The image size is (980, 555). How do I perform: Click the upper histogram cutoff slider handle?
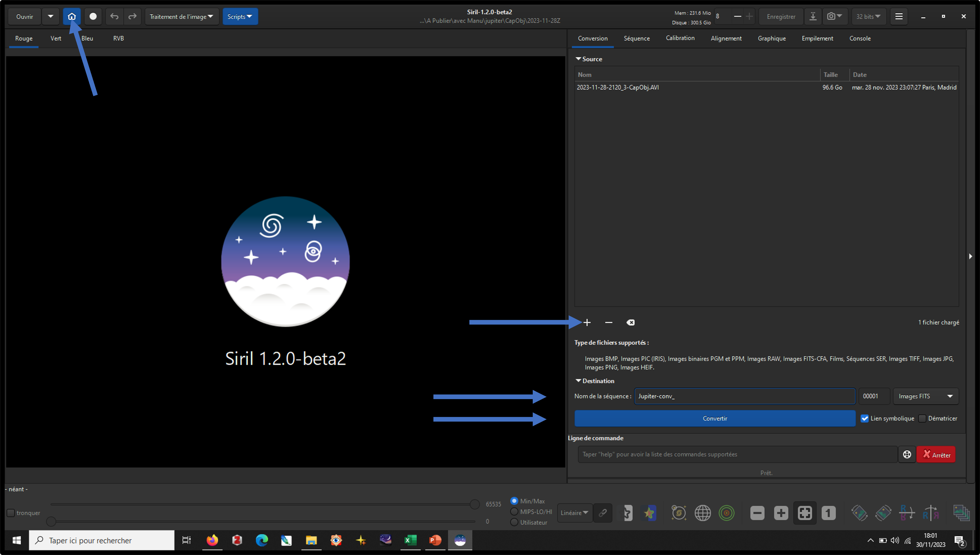tap(474, 504)
